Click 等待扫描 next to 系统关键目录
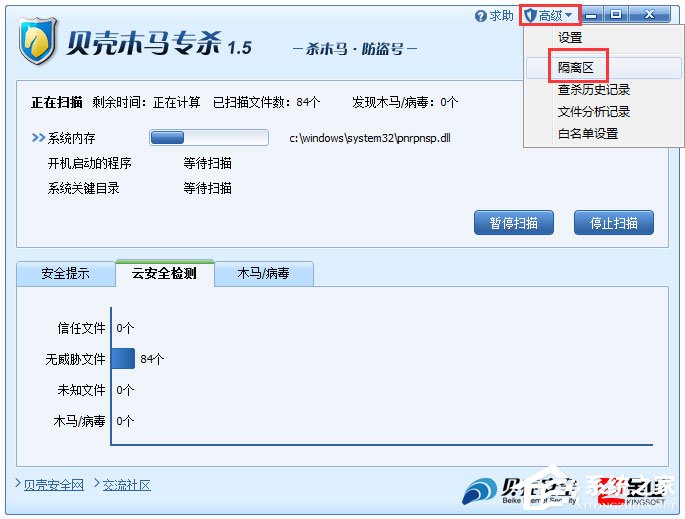This screenshot has height=519, width=685. coord(208,188)
